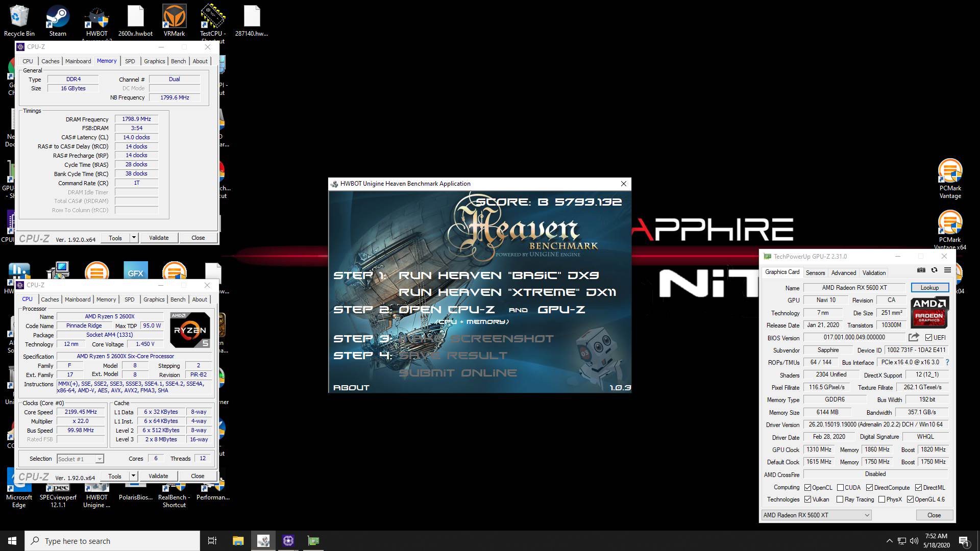
Task: Toggle the PhysX checkbox
Action: click(881, 499)
